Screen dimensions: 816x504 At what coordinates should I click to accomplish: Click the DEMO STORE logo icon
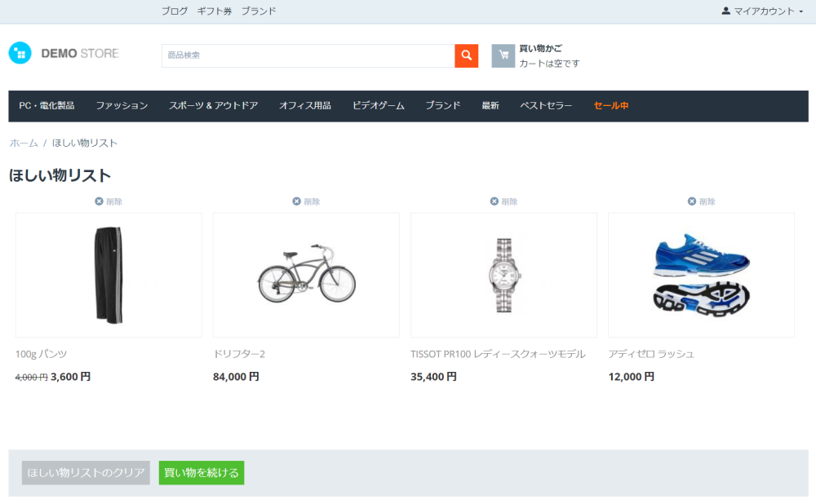click(x=20, y=53)
